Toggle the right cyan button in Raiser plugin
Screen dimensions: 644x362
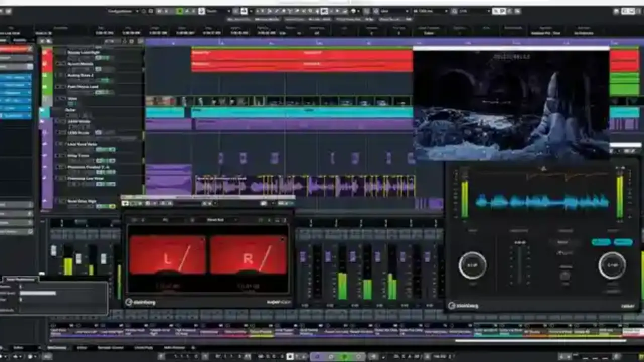623,242
